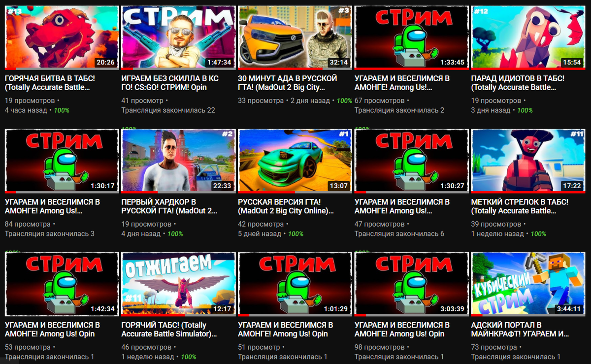
Task: Open the ГОРЯЧИЙ ТАБС video title
Action: click(169, 329)
